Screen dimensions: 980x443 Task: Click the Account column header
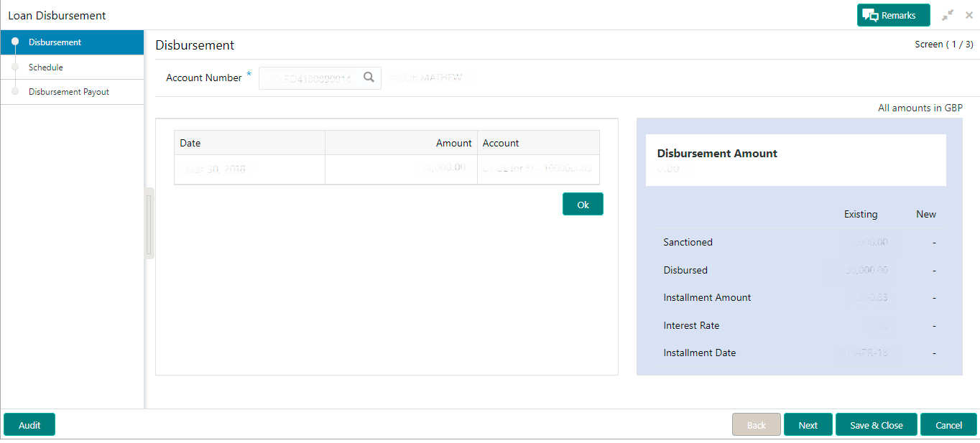538,143
